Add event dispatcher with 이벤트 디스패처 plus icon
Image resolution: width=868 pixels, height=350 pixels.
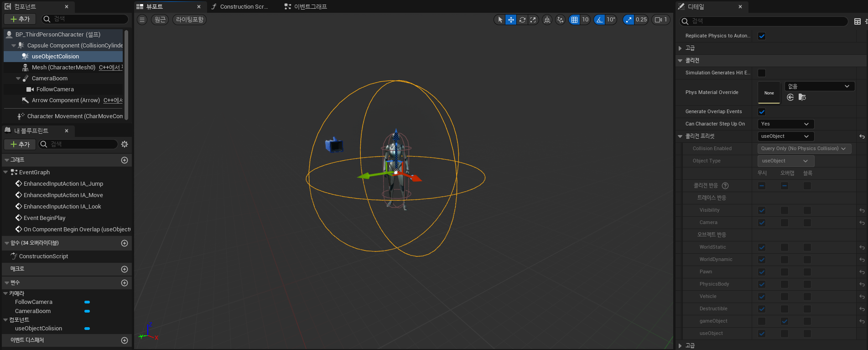125,340
